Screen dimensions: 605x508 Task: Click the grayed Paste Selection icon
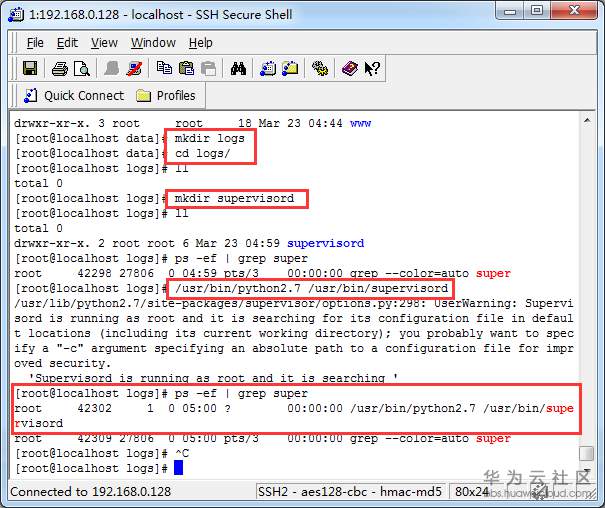(x=209, y=68)
